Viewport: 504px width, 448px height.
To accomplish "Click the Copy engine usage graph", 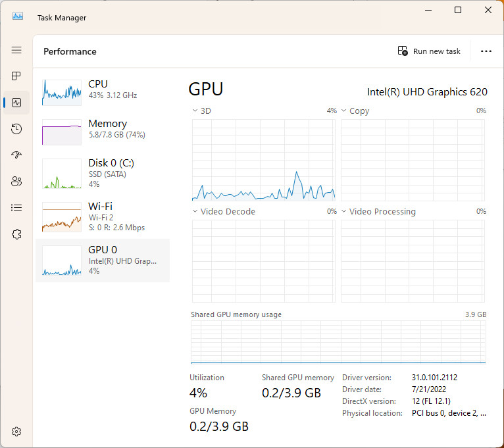I will 413,160.
